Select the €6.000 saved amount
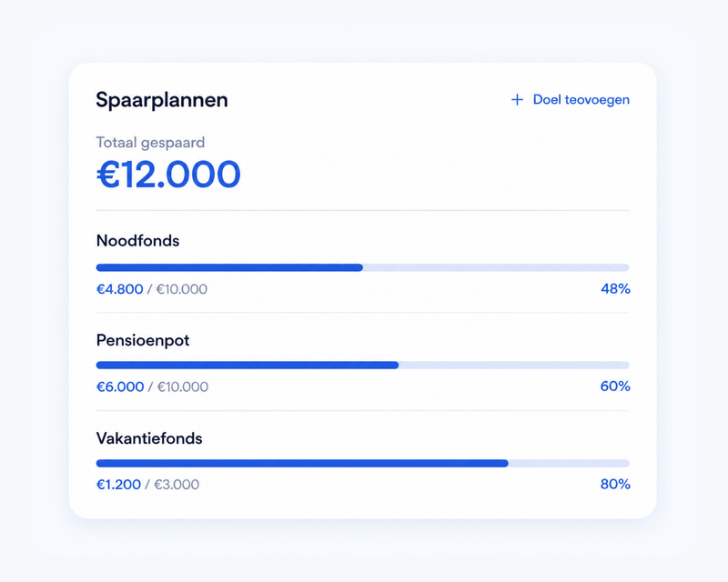This screenshot has height=582, width=728. click(x=120, y=386)
